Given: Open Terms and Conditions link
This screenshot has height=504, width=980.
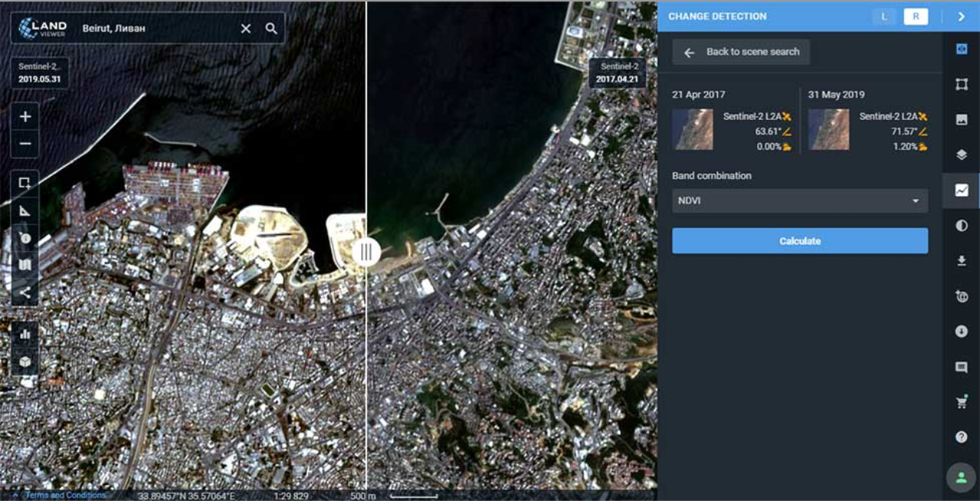Looking at the screenshot, I should click(65, 496).
